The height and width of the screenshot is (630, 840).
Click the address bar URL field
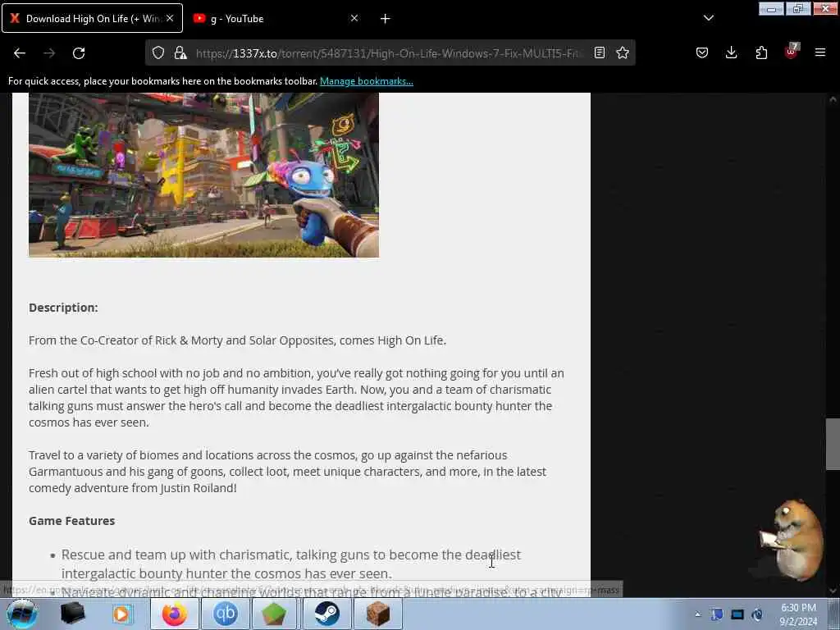click(x=388, y=53)
